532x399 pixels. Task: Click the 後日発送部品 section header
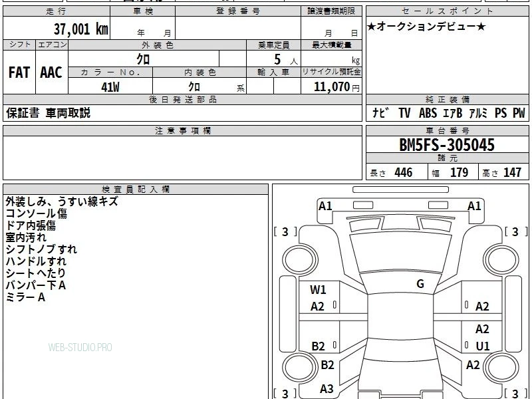coord(182,99)
